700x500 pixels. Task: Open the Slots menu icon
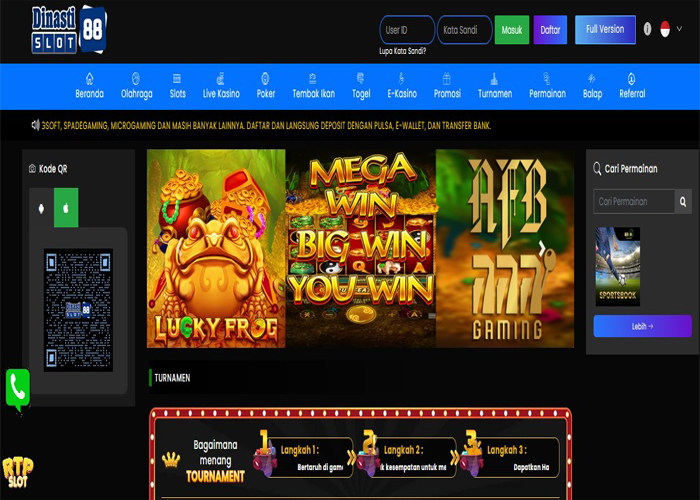tap(177, 79)
